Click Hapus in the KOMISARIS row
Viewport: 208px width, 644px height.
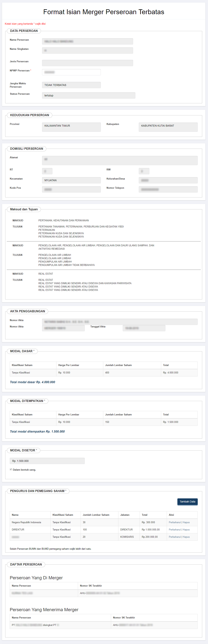pyautogui.click(x=186, y=537)
